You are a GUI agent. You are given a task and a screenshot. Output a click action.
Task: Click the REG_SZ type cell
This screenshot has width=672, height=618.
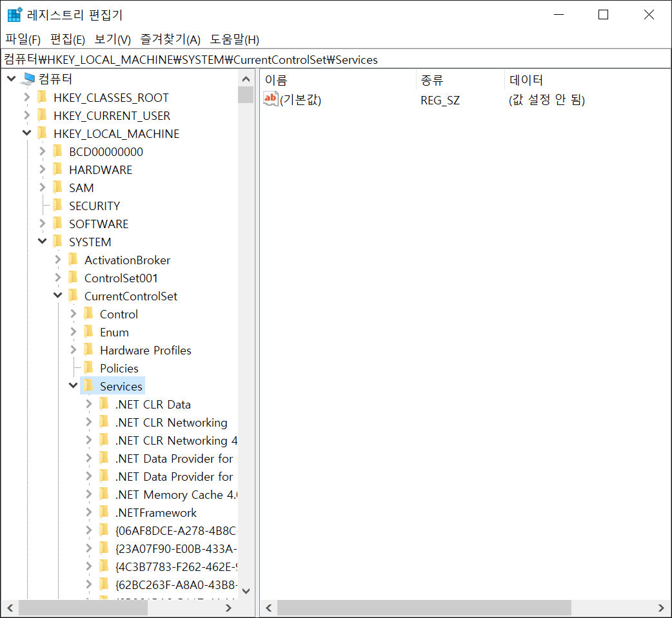[x=440, y=100]
